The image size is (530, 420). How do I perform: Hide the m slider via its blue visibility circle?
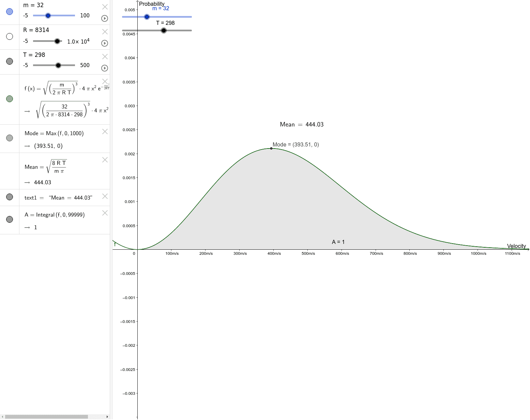[9, 12]
